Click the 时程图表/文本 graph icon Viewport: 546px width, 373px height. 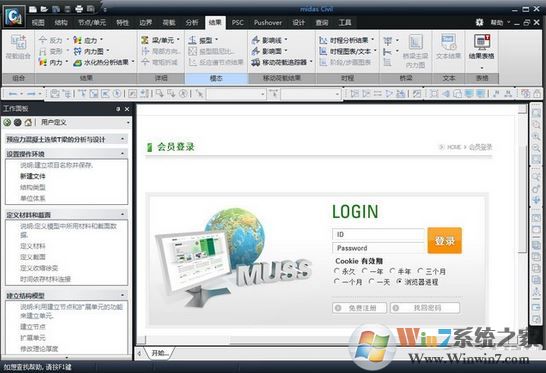pyautogui.click(x=323, y=51)
